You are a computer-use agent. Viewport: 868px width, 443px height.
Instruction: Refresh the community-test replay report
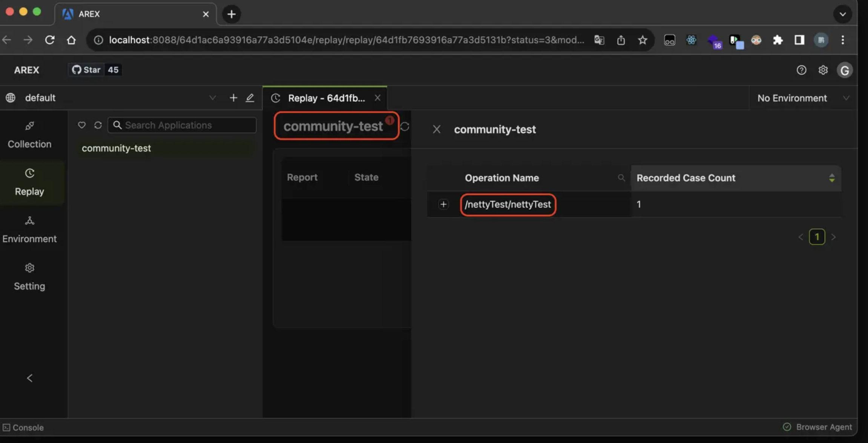tap(405, 127)
